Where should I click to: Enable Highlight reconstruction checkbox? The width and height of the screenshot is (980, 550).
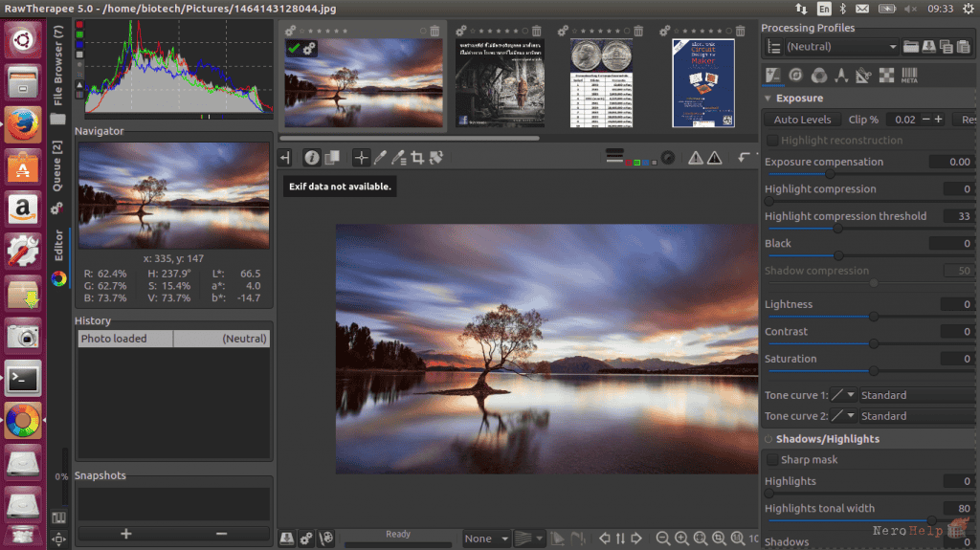(x=772, y=140)
